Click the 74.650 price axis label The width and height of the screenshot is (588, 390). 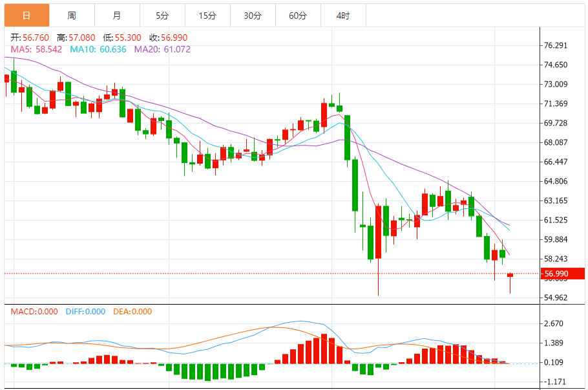click(x=556, y=65)
